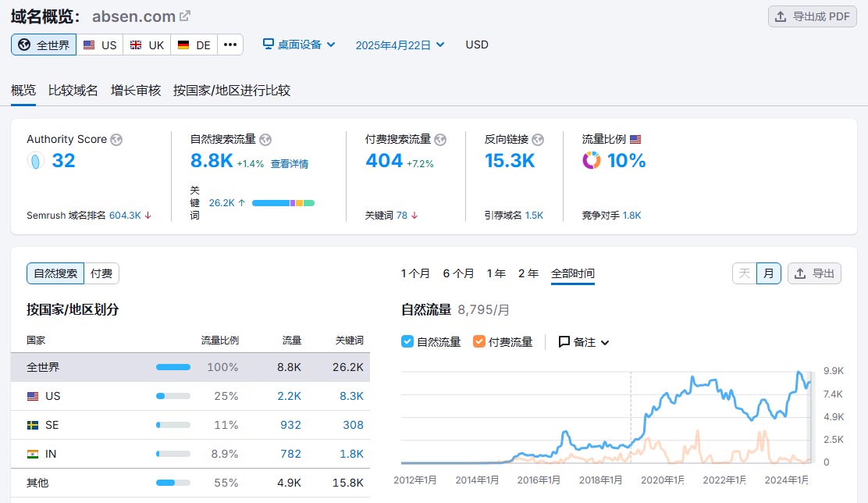Screen dimensions: 868x503
Task: Click the globe info icon beside Authority Score
Action: tap(116, 140)
